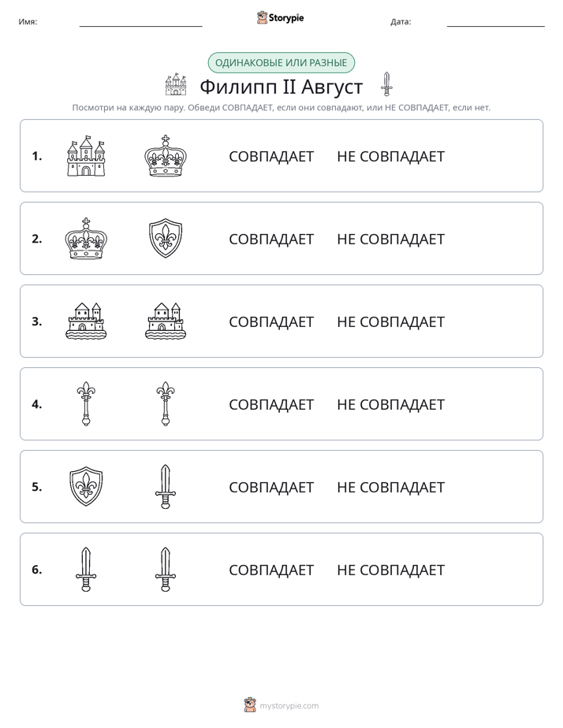Click the ОДИНАКОВЫЕ ИЛИ РАЗНЫЕ badge
The width and height of the screenshot is (563, 728).
coord(281,63)
